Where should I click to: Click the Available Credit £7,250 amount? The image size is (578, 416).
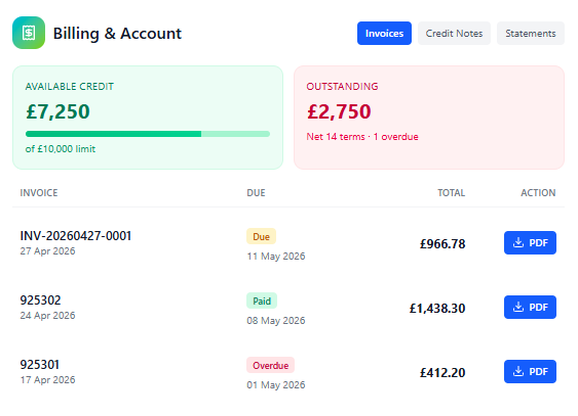pos(58,111)
